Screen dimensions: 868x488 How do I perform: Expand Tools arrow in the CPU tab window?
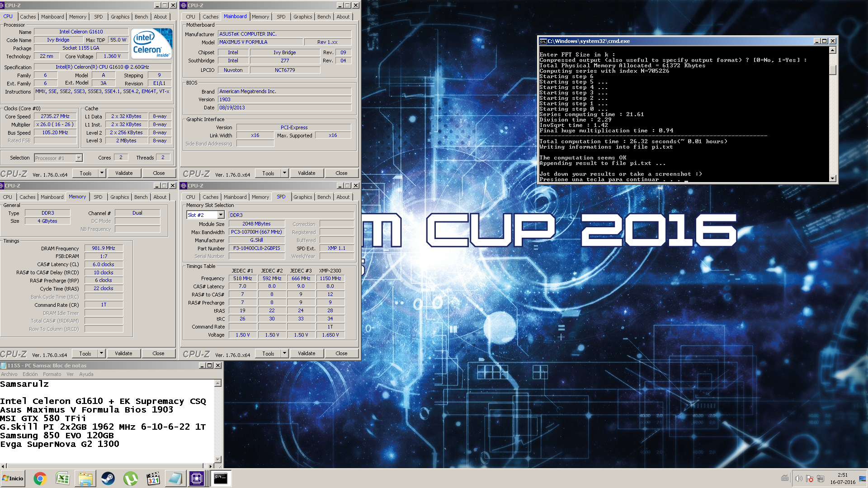pyautogui.click(x=102, y=173)
